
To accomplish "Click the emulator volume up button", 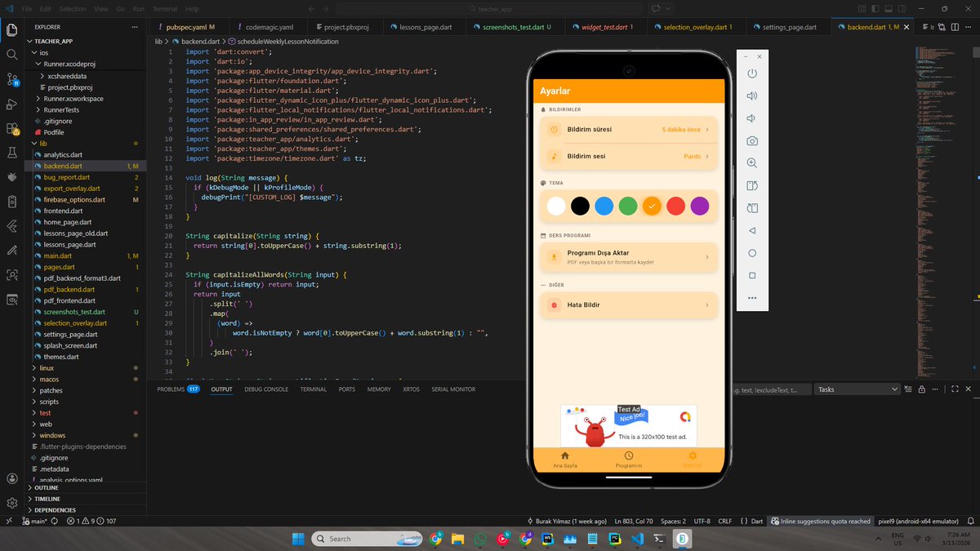I will pos(752,96).
